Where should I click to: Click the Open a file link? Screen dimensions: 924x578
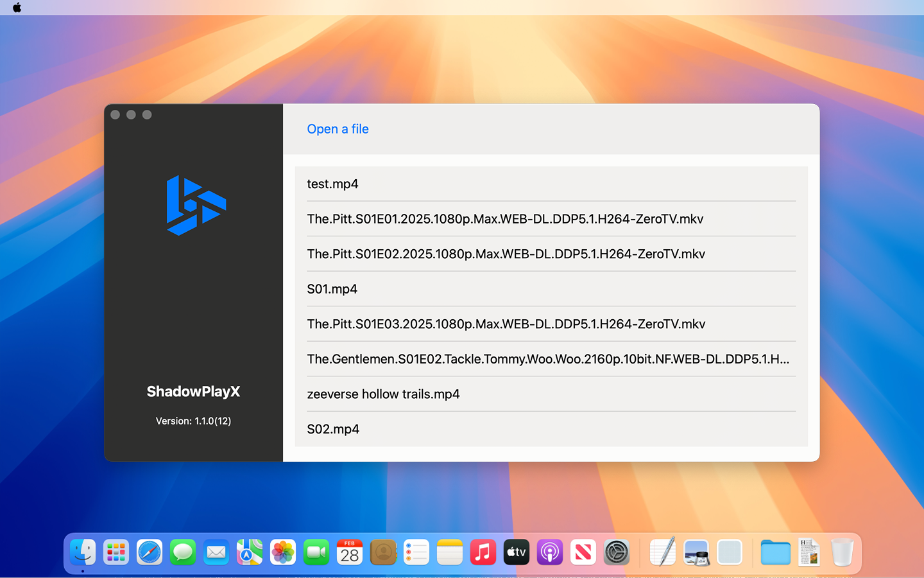338,129
